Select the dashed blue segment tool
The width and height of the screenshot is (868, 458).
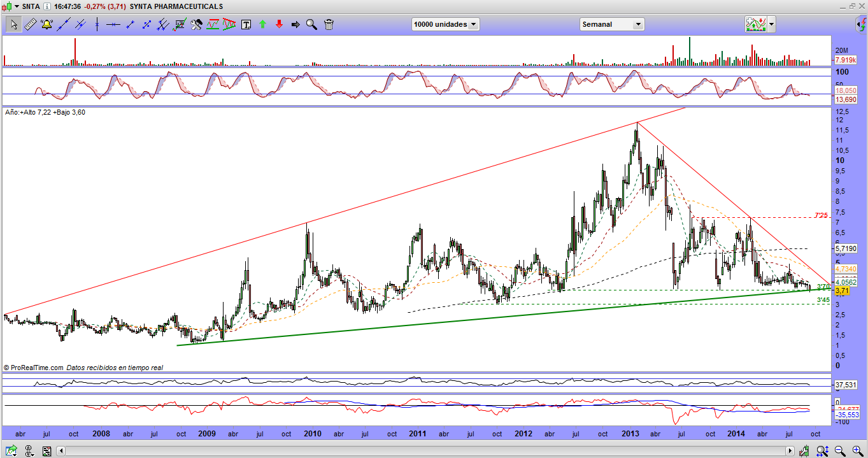pyautogui.click(x=146, y=24)
